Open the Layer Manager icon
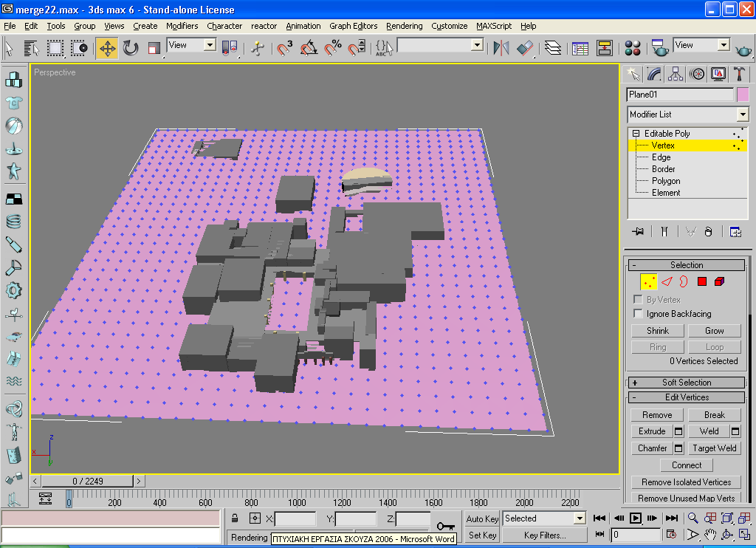The height and width of the screenshot is (548, 756). click(x=552, y=48)
